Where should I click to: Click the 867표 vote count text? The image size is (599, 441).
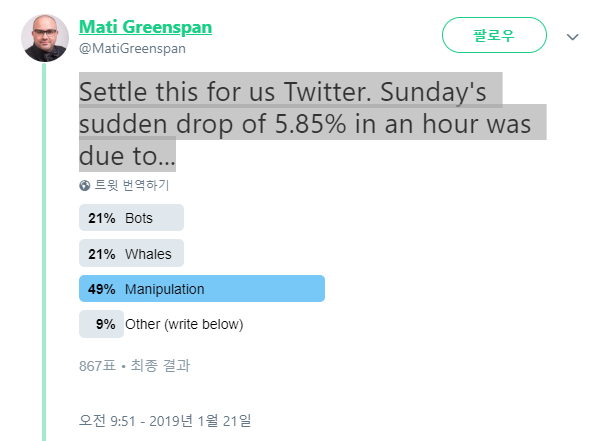[97, 366]
